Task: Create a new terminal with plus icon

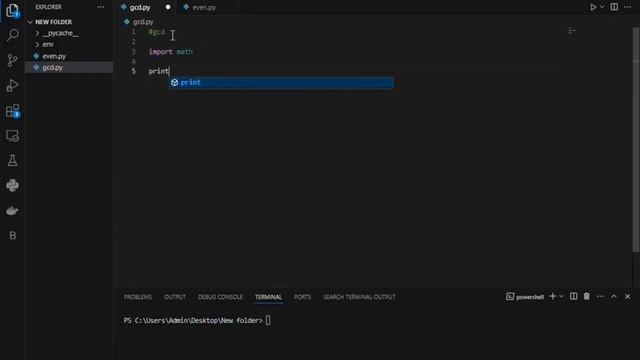Action: point(552,296)
